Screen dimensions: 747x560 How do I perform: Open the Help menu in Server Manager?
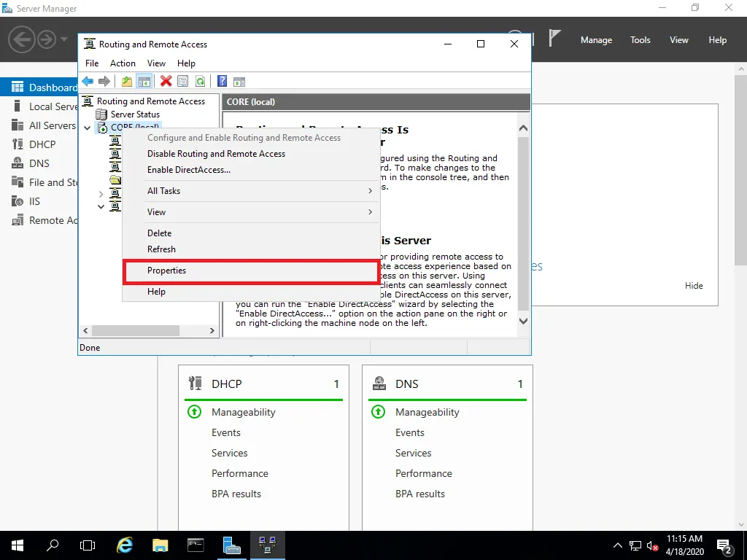coord(718,40)
